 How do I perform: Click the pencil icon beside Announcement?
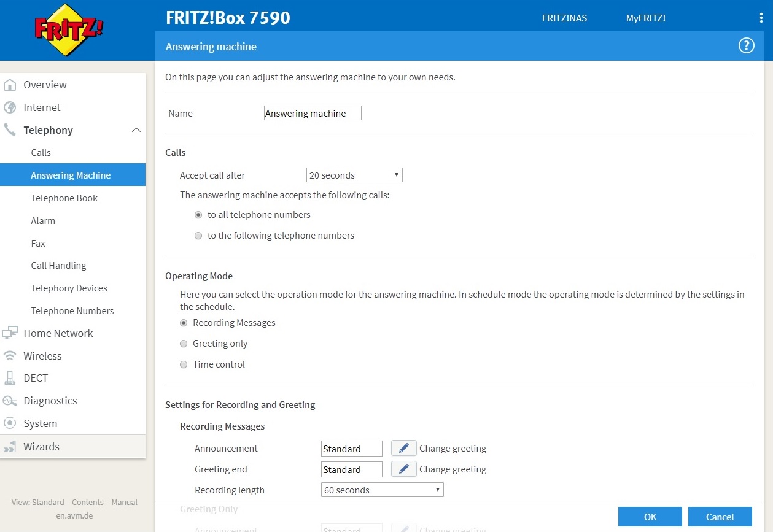pos(404,448)
